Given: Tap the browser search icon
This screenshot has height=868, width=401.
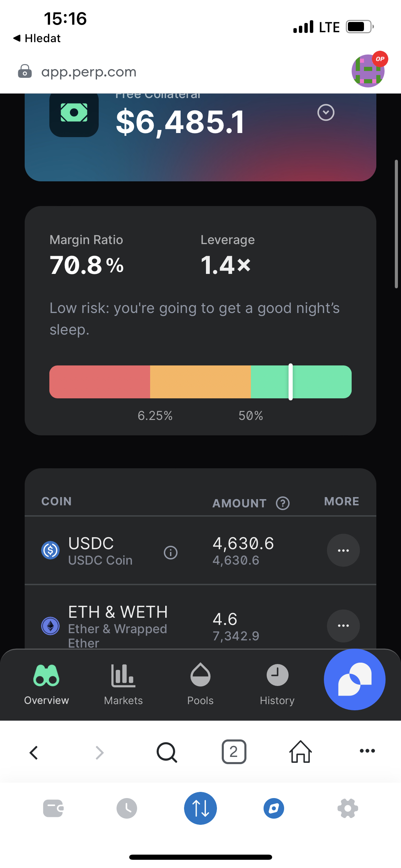Looking at the screenshot, I should pos(167,752).
